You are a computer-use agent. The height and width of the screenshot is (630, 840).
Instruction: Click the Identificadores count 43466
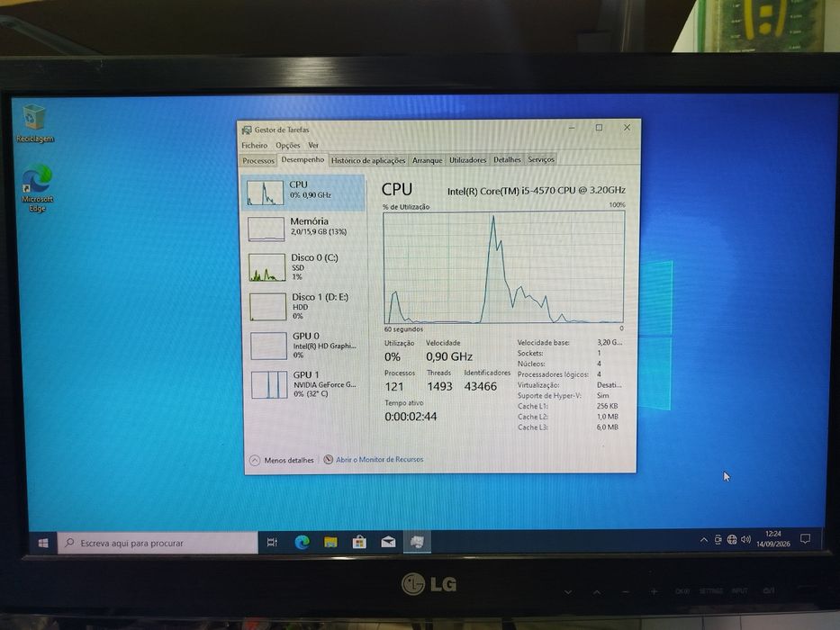point(481,386)
